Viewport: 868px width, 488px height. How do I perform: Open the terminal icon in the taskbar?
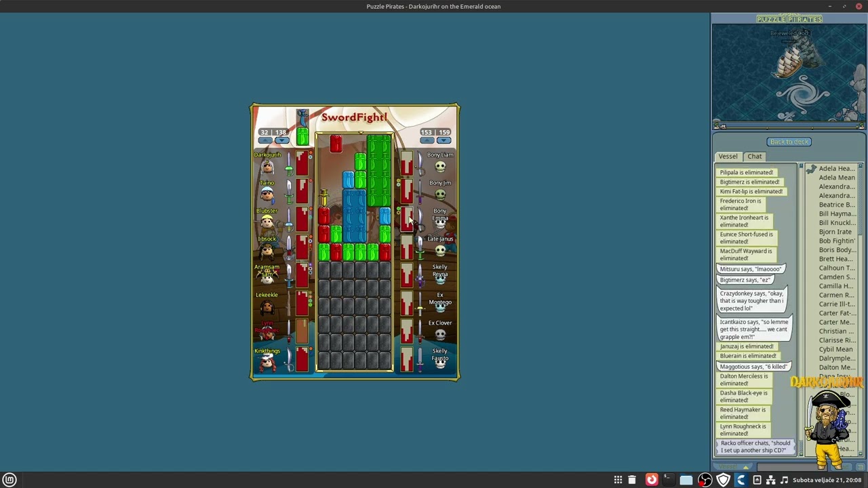(668, 481)
